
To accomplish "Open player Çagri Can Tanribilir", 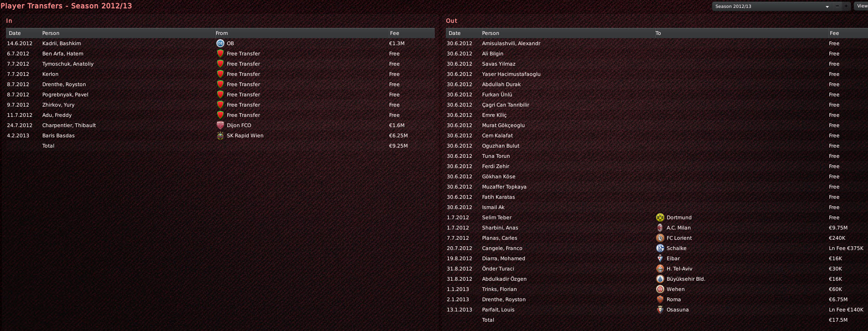I will pos(505,105).
